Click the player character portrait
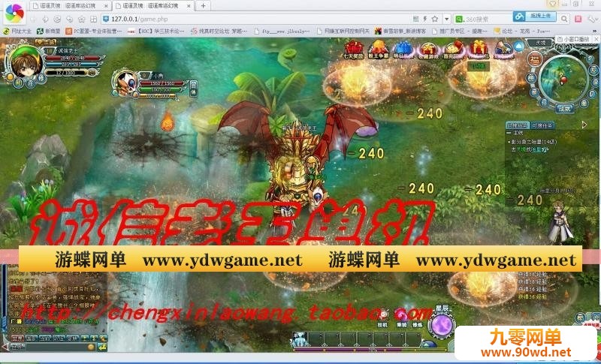The image size is (601, 364). pos(26,62)
